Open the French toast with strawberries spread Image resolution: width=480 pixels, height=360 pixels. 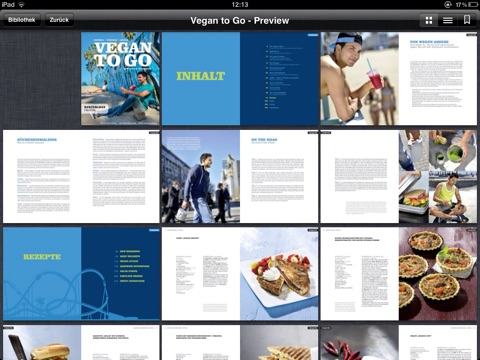pyautogui.click(x=240, y=274)
